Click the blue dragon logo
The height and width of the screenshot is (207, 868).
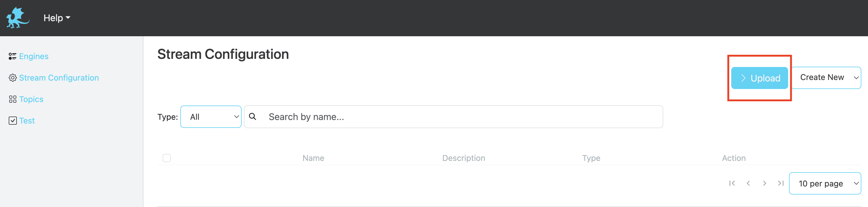(x=18, y=18)
